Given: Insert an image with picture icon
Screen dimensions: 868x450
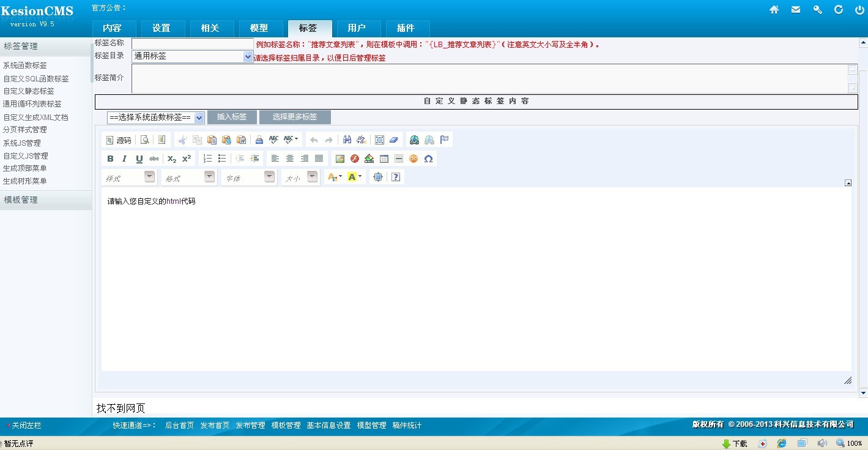Looking at the screenshot, I should pos(340,159).
